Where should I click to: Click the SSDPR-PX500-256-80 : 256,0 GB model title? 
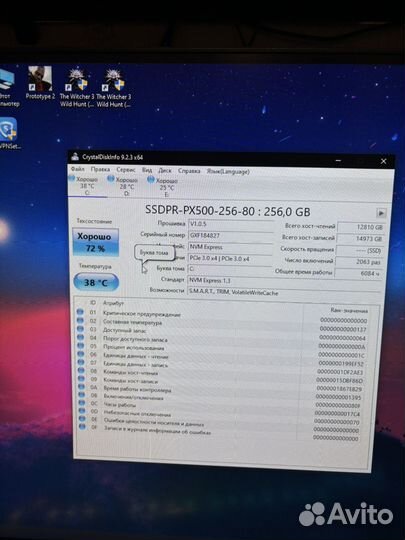click(227, 210)
